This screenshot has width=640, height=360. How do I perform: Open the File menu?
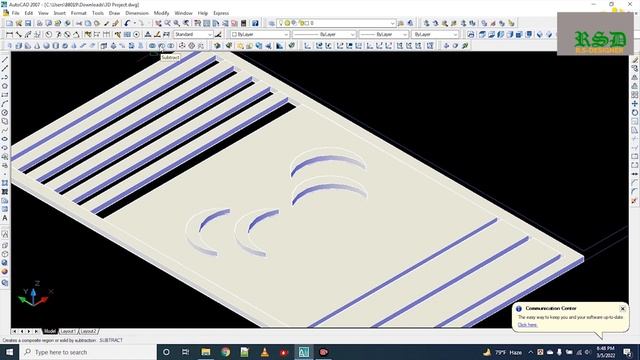click(16, 13)
